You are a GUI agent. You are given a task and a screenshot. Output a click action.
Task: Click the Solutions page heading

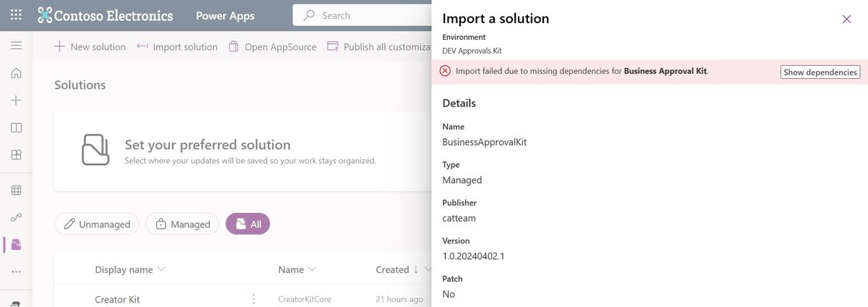point(80,85)
